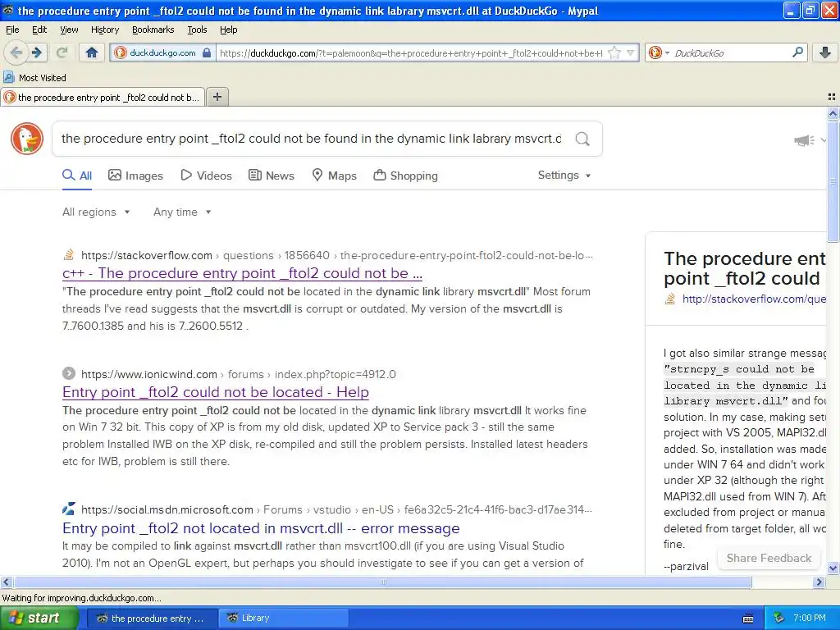Click the on-screen keyboard tray icon
Image resolution: width=840 pixels, height=630 pixels.
pos(748,619)
